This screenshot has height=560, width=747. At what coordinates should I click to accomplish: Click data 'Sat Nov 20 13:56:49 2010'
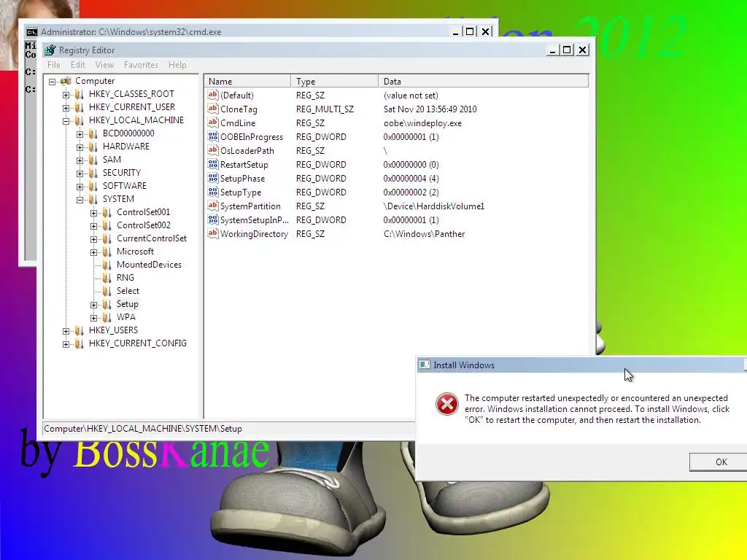(430, 109)
